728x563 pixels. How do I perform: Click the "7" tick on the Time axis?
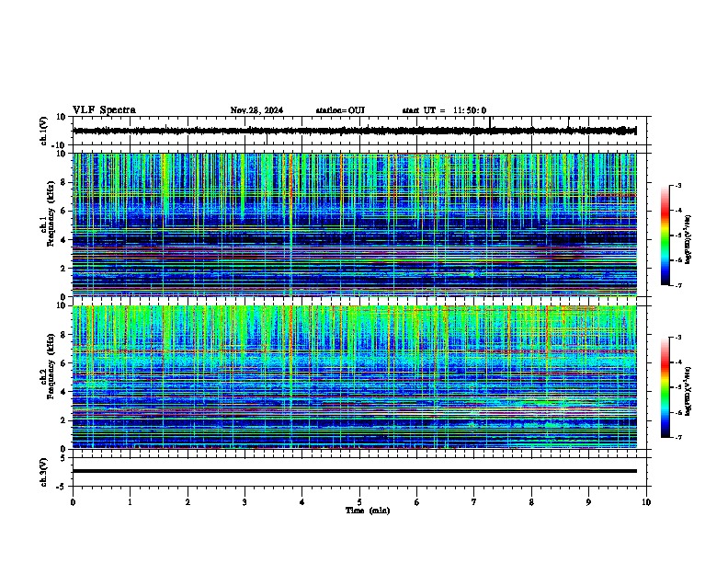[x=474, y=502]
